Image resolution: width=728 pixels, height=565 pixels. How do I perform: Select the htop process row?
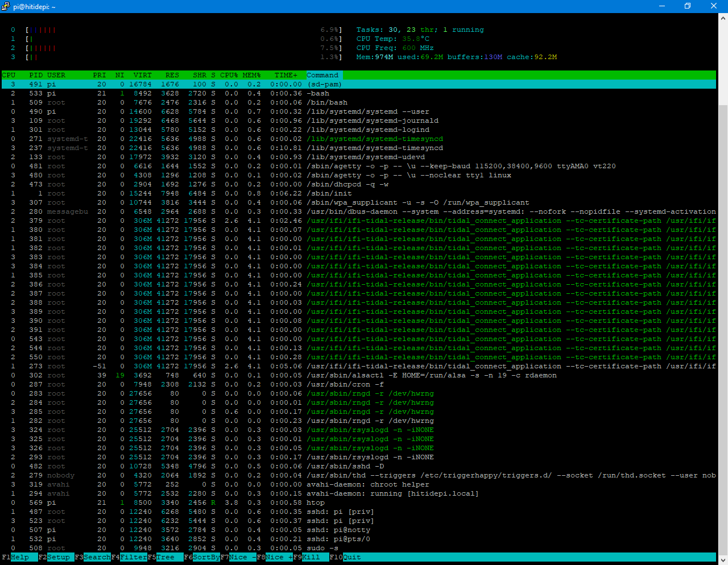tap(359, 502)
